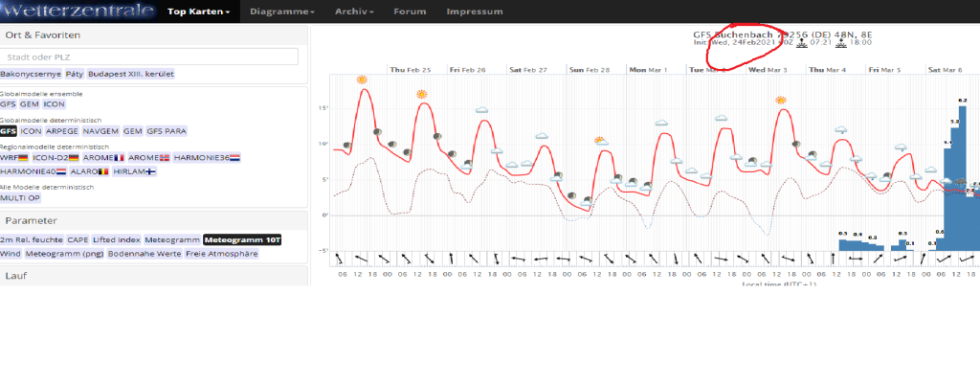
Task: Expand the Diagramme dropdown
Action: 281,12
